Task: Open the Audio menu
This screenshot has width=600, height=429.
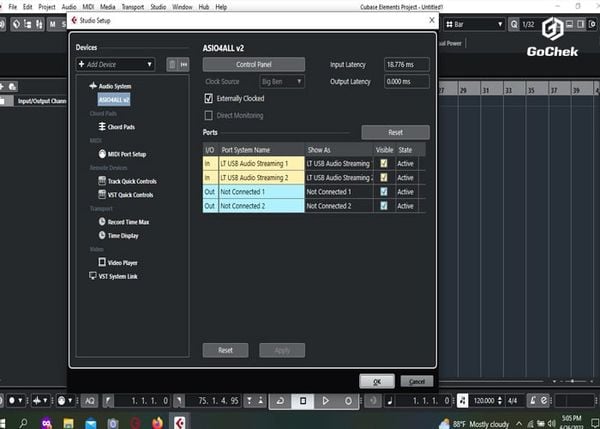Action: [x=69, y=7]
